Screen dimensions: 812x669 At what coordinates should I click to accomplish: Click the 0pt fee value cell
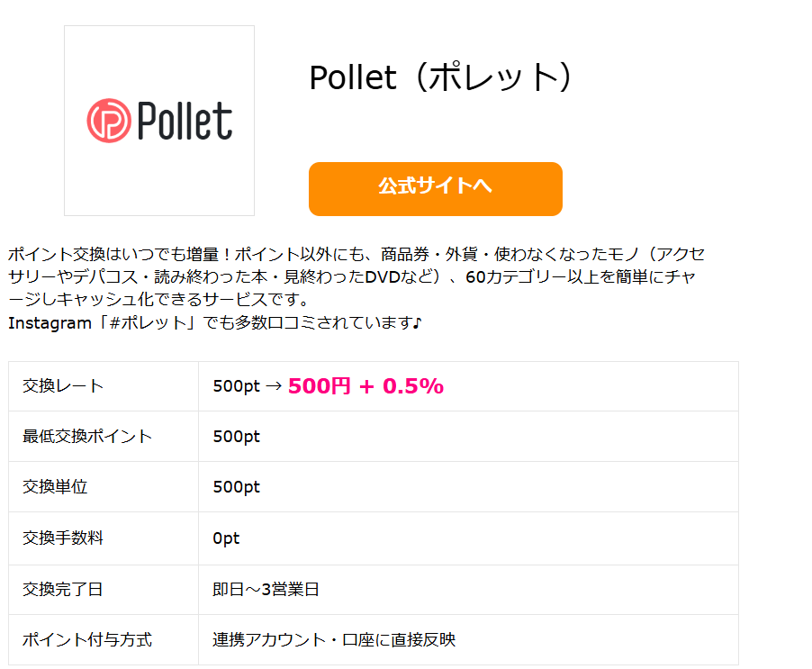pos(468,538)
